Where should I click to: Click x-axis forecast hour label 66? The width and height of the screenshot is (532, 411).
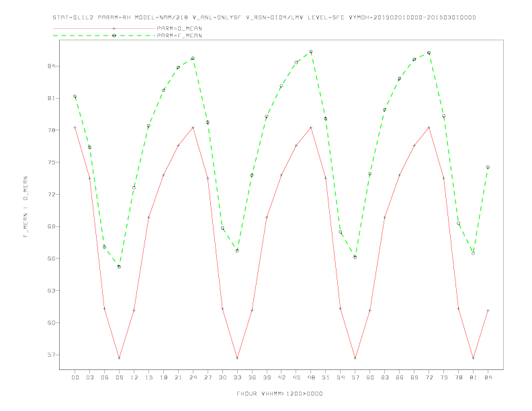pos(400,377)
